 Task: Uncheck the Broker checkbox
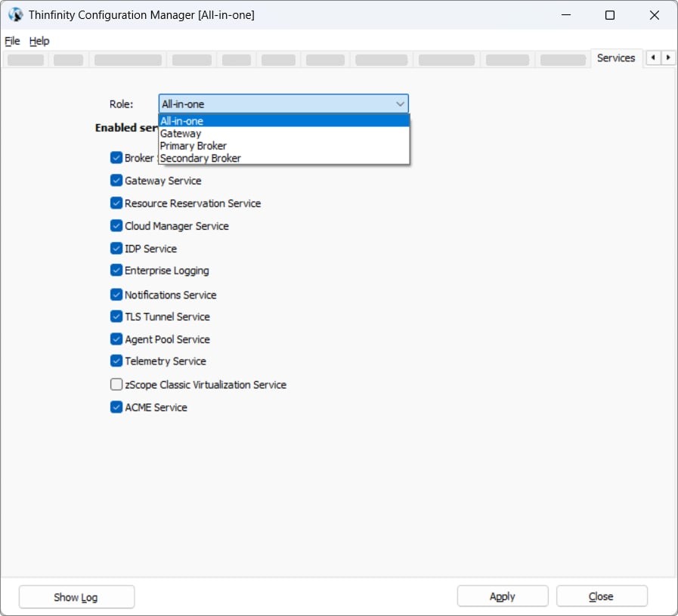click(x=116, y=158)
